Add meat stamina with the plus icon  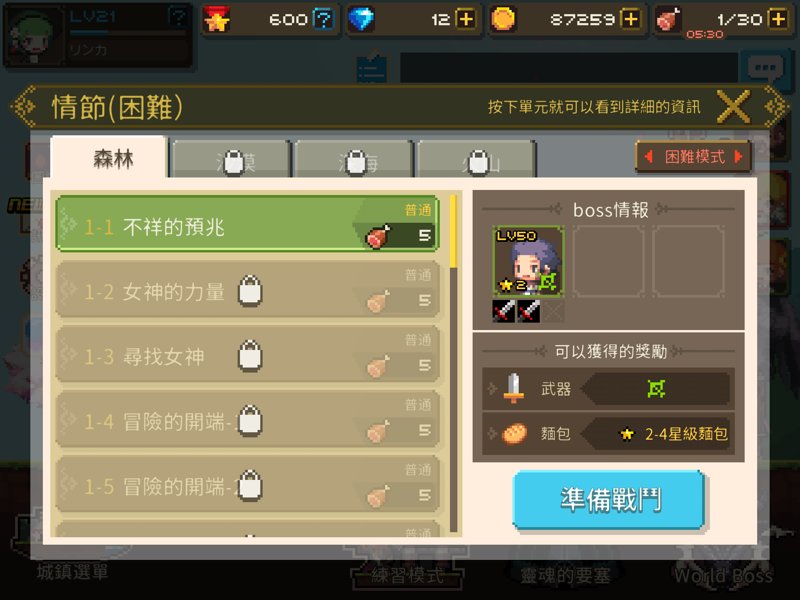tap(778, 19)
